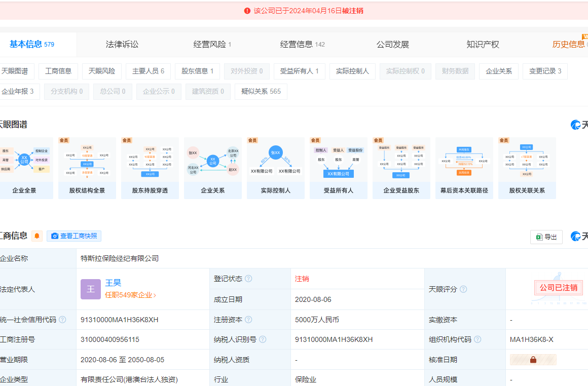Screen dimensions: 588x386
Task: Click the 任职549家企业 link
Action: click(x=128, y=294)
